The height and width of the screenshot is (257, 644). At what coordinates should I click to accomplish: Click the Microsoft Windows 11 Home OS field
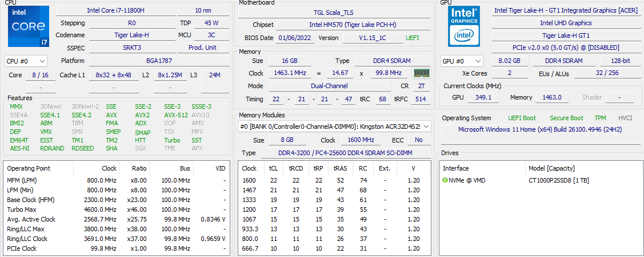click(x=539, y=129)
